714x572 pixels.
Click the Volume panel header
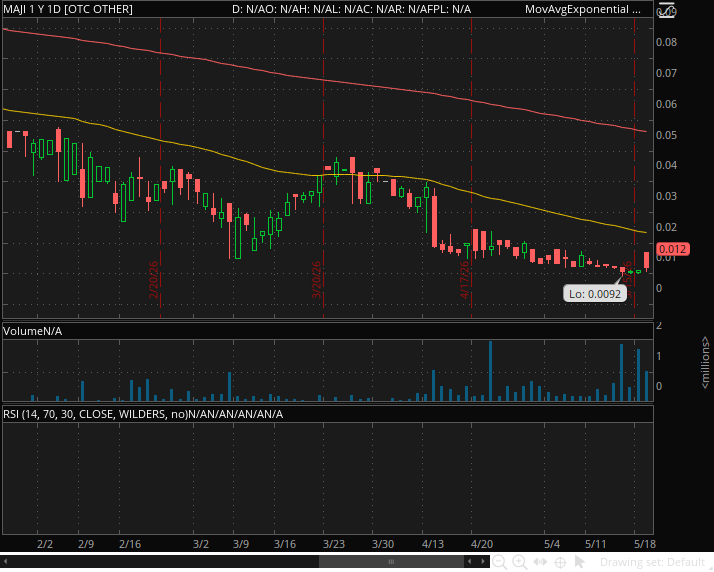pyautogui.click(x=32, y=331)
